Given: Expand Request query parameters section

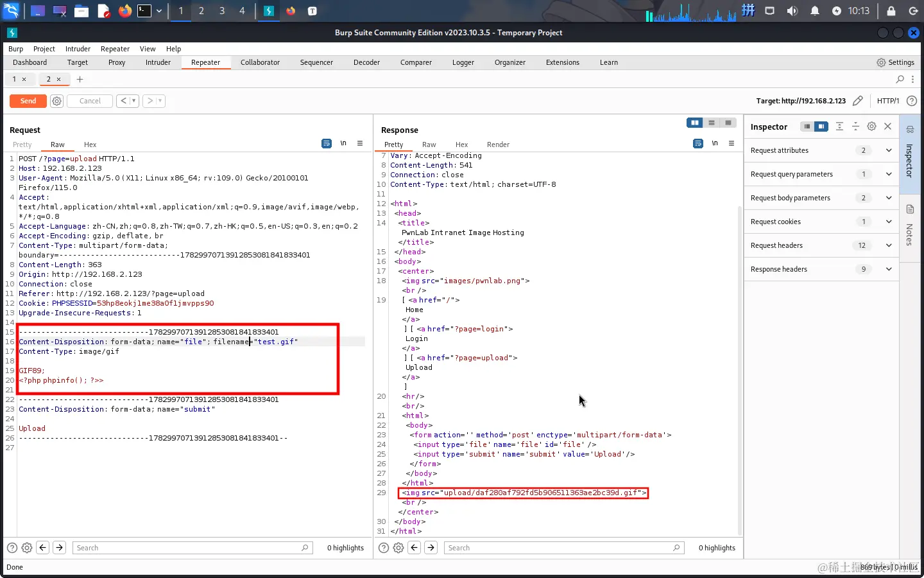Looking at the screenshot, I should (821, 174).
